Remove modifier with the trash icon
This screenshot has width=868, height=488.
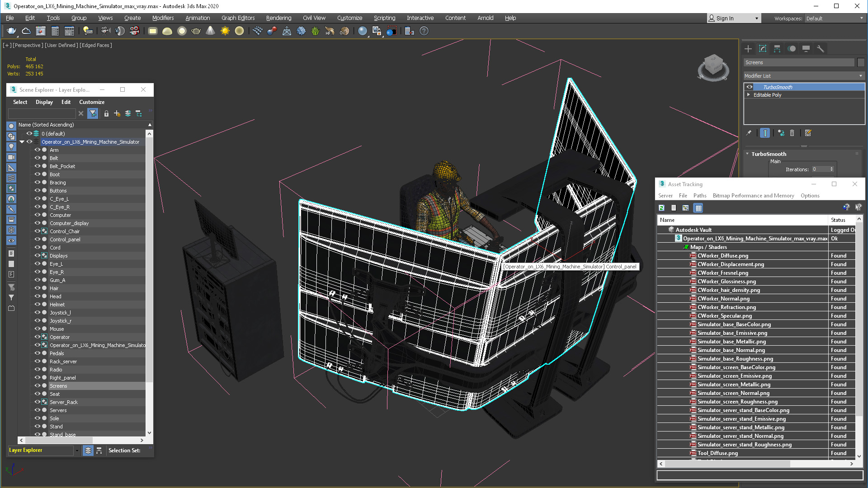[x=792, y=133]
